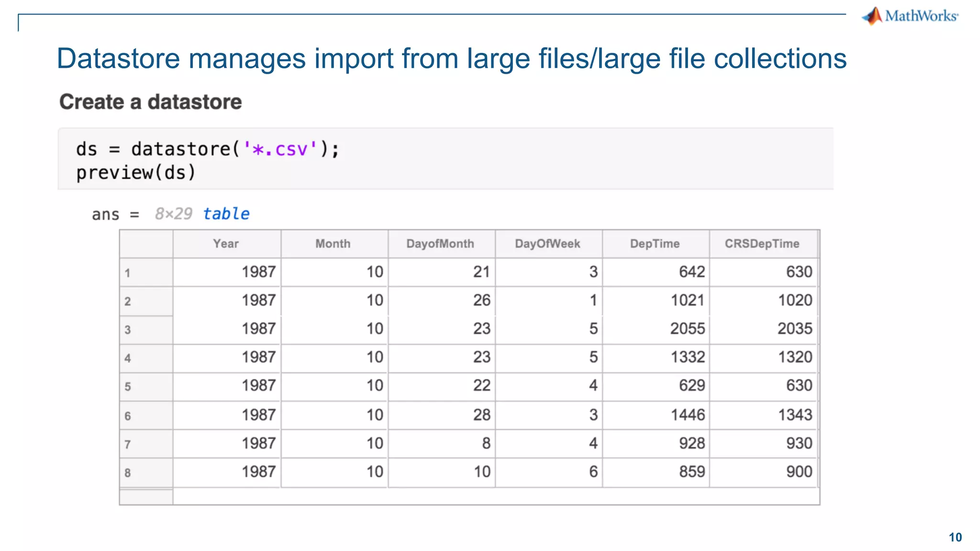Click the ds = datastore('*.csv'); code line
This screenshot has height=551, width=980.
tap(208, 149)
